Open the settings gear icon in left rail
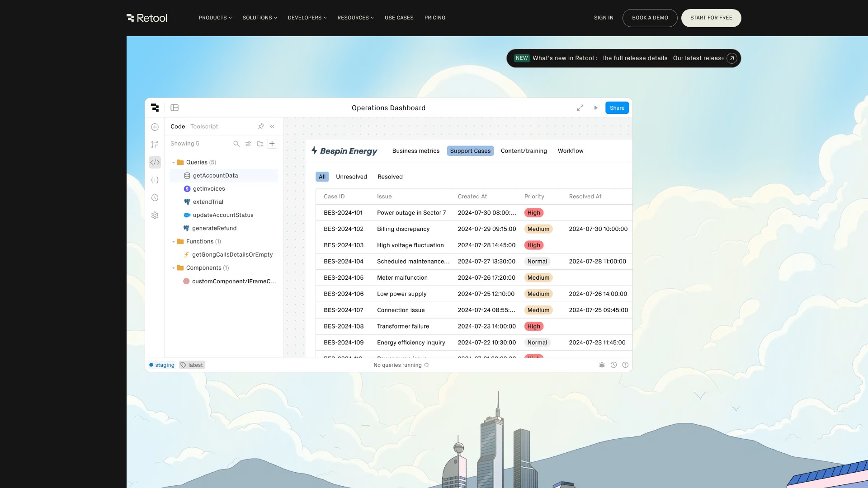 (155, 216)
